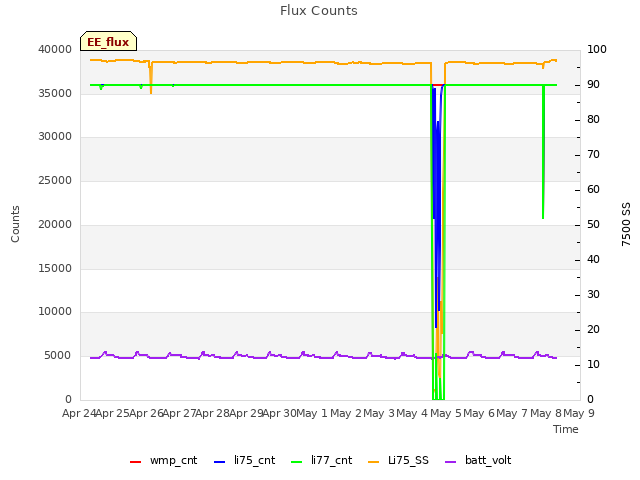Click the May 5 date tick label
This screenshot has width=640, height=480.
pyautogui.click(x=446, y=413)
